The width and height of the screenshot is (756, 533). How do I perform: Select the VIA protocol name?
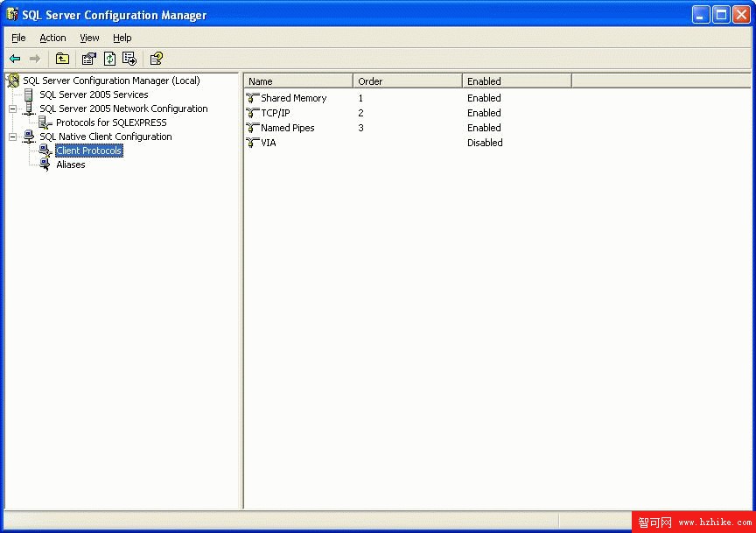[x=268, y=143]
